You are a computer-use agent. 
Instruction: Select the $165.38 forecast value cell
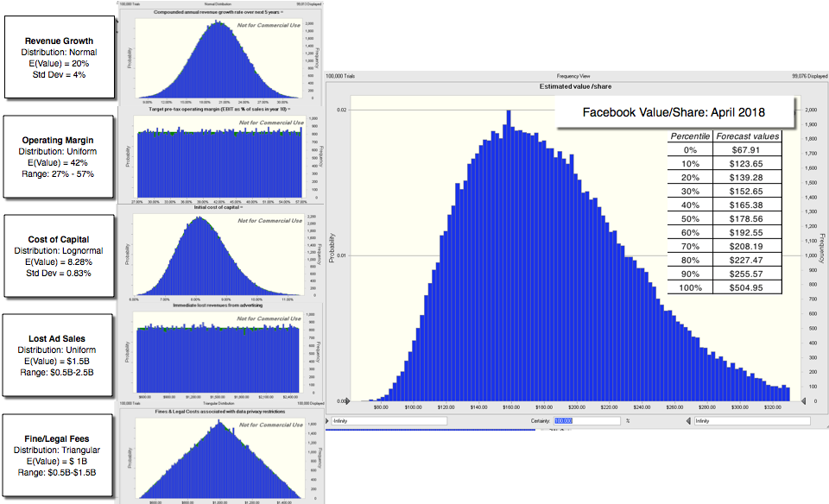(x=747, y=205)
